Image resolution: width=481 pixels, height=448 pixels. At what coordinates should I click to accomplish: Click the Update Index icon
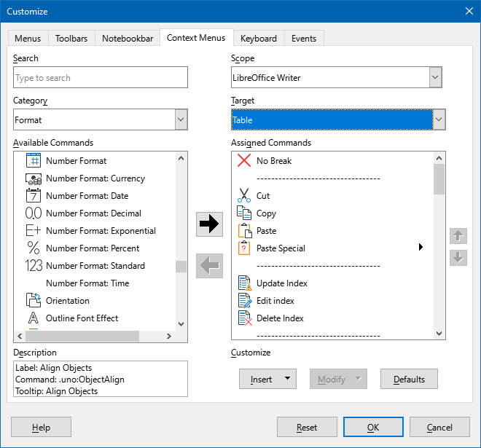click(244, 283)
